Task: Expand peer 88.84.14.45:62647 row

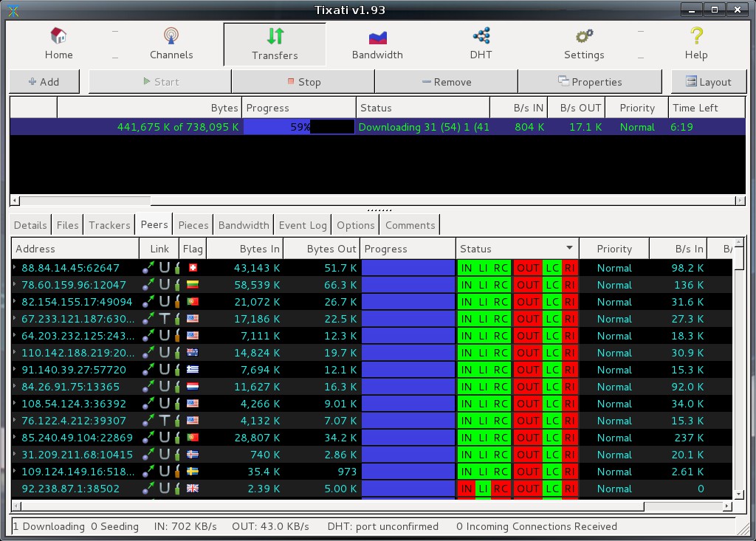Action: click(x=16, y=268)
